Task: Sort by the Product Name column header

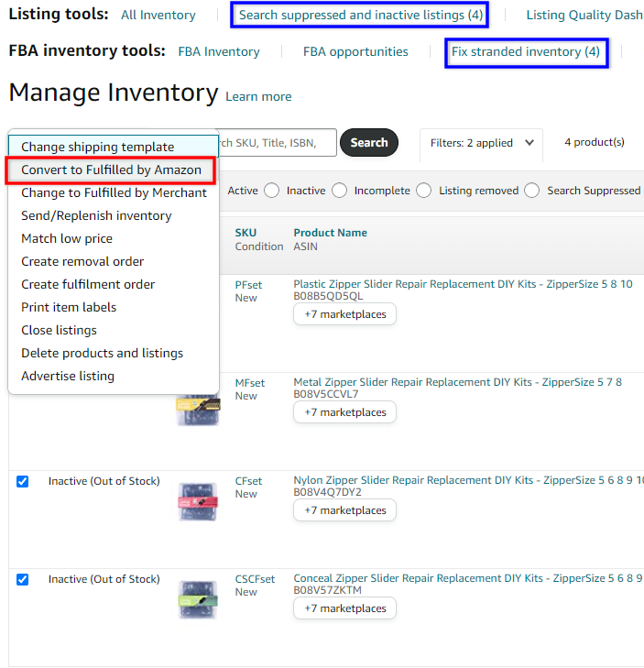Action: click(330, 233)
